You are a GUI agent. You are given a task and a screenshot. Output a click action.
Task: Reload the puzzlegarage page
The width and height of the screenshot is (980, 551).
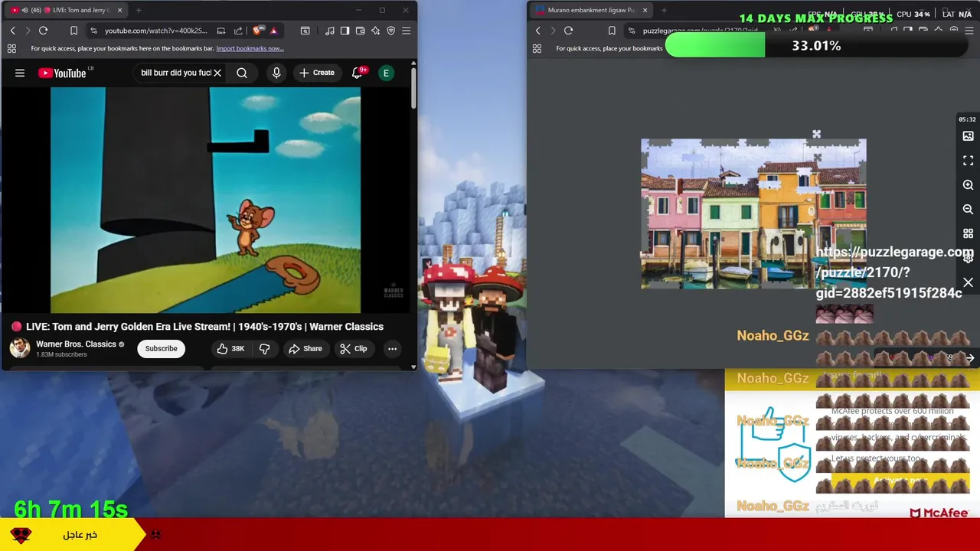tap(568, 31)
